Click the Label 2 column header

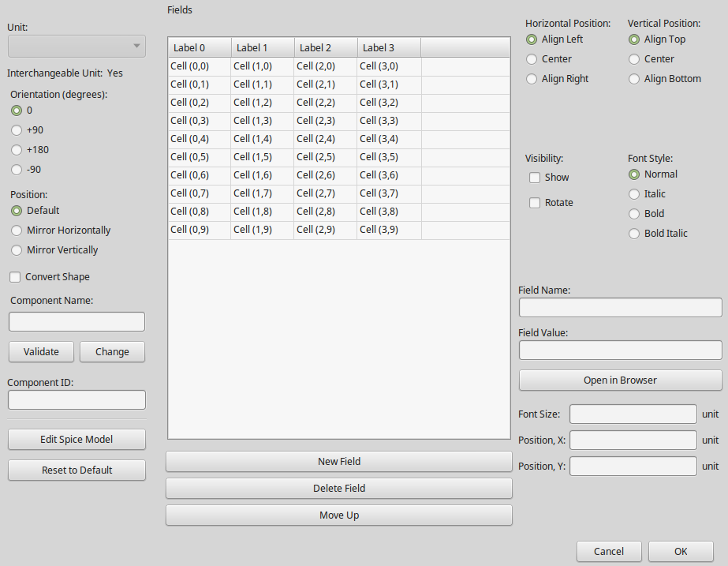coord(325,48)
